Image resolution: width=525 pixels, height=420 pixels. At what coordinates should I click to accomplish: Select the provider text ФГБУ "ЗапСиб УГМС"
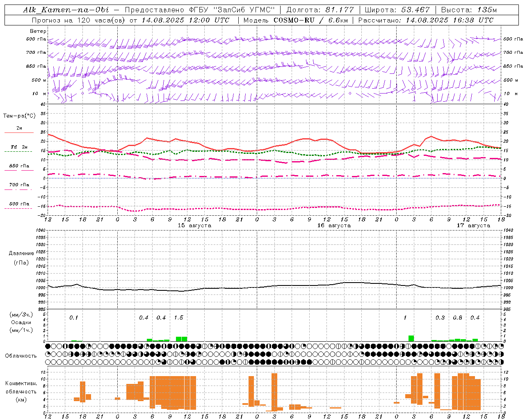tap(232, 10)
